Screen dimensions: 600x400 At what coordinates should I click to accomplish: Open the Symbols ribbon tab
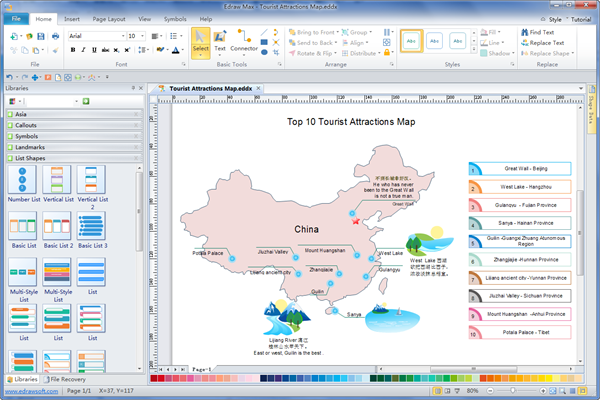click(x=174, y=19)
